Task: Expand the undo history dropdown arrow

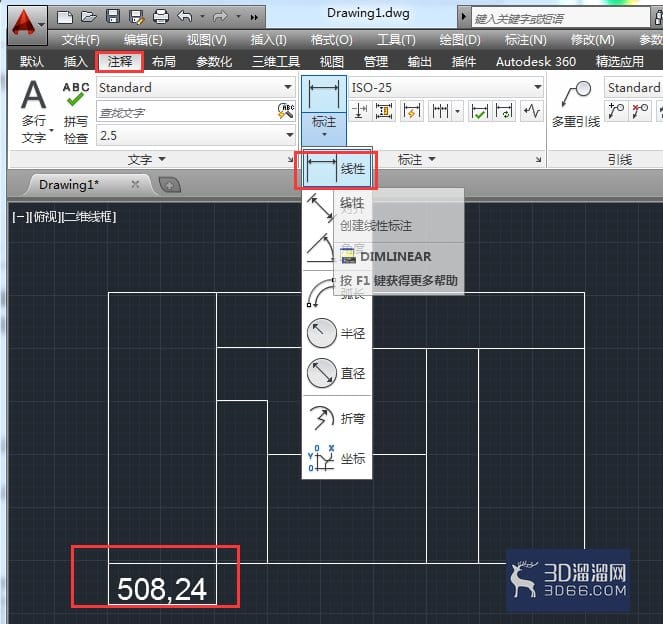Action: [202, 17]
